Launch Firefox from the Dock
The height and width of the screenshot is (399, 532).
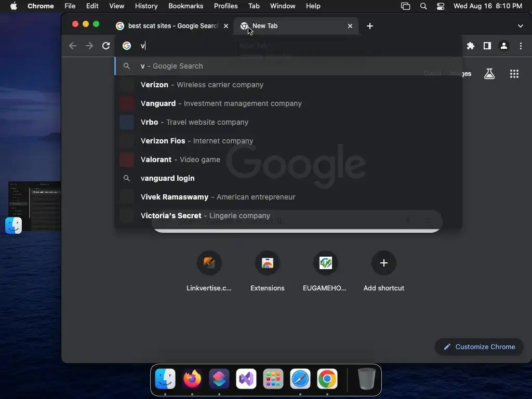(192, 379)
